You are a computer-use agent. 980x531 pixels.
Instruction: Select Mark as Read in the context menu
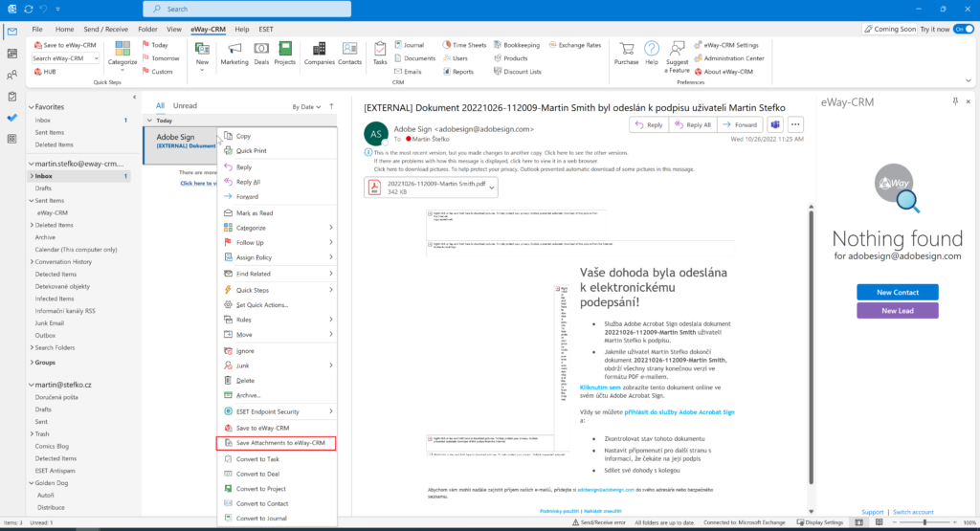(x=278, y=213)
